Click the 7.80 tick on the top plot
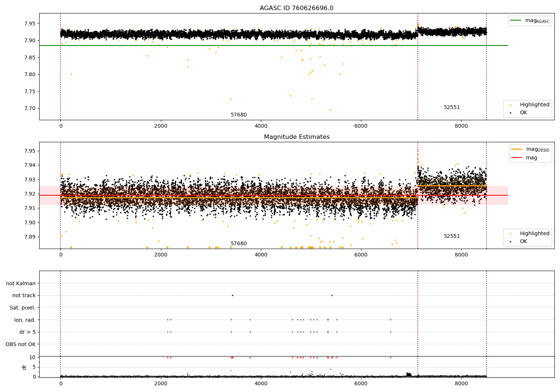Screen dimensions: 560x392 click(29, 74)
